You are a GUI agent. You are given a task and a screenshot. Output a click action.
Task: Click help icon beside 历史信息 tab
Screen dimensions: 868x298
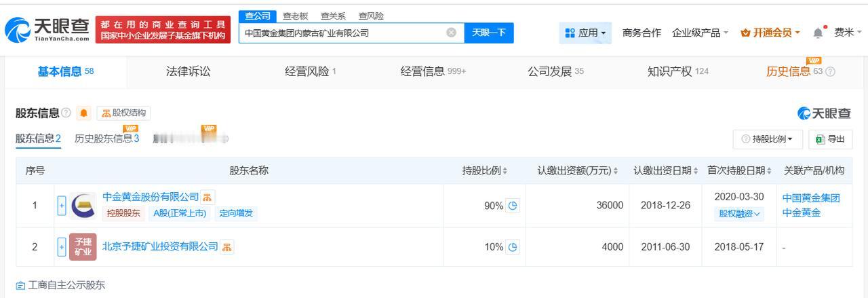tap(831, 72)
